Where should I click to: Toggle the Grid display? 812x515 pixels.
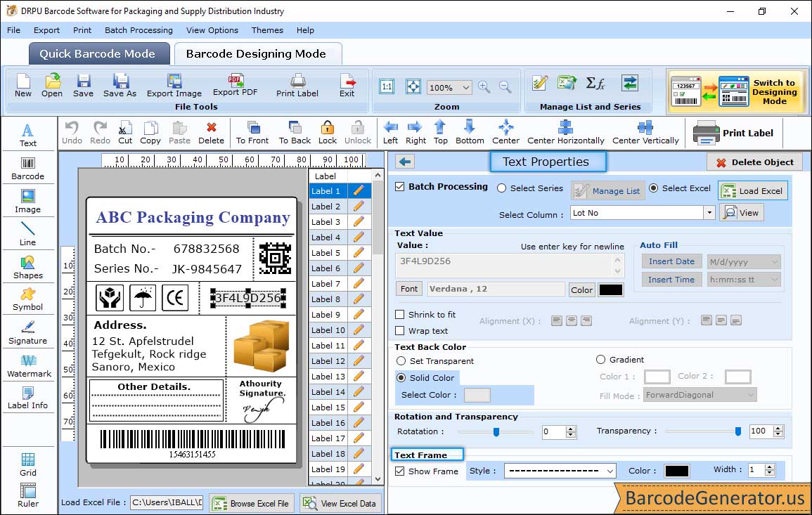click(28, 465)
